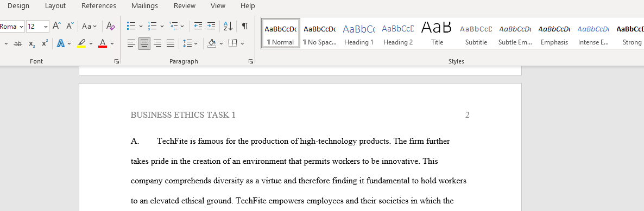Justify paragraph text

[x=171, y=43]
